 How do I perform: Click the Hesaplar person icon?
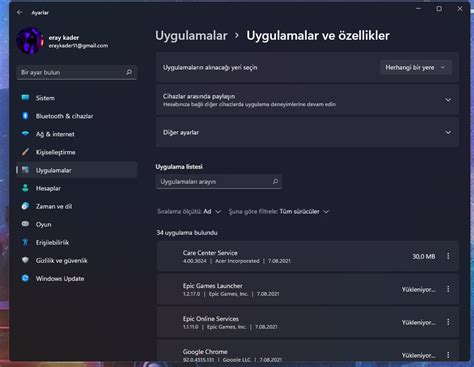(x=25, y=188)
